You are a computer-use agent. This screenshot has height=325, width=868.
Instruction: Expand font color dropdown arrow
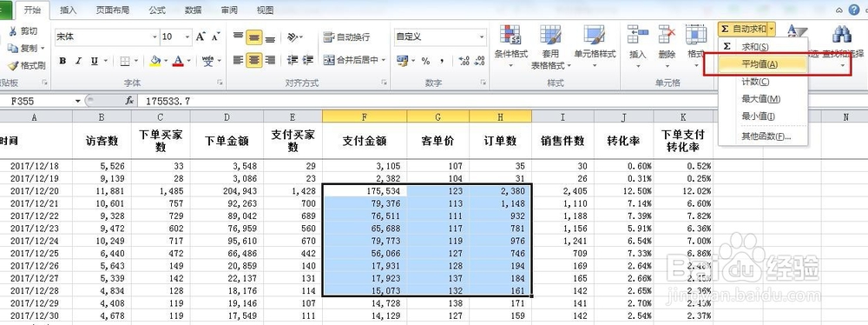pos(188,61)
